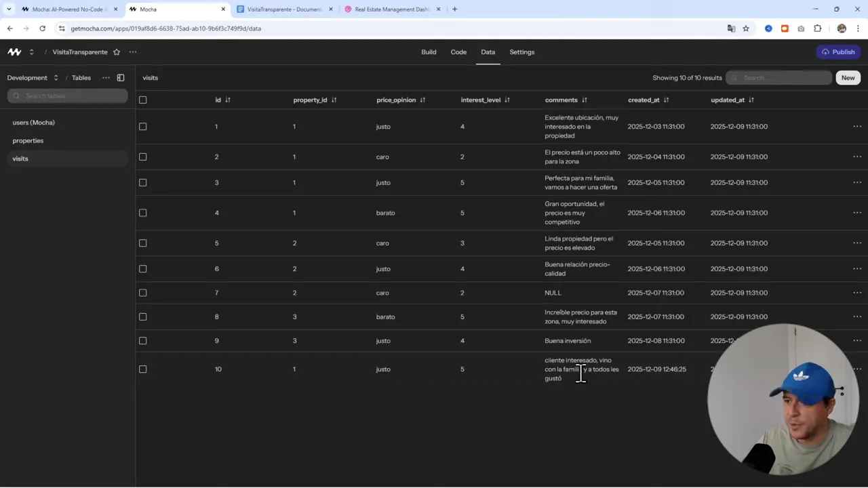The height and width of the screenshot is (488, 868).
Task: Toggle sorting on the id column
Action: [x=227, y=100]
